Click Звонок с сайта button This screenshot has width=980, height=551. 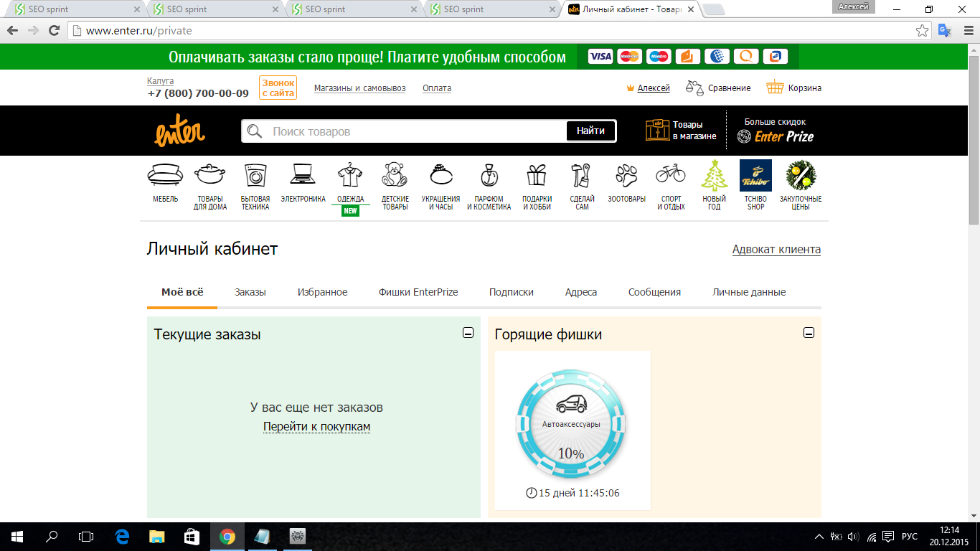(x=278, y=88)
